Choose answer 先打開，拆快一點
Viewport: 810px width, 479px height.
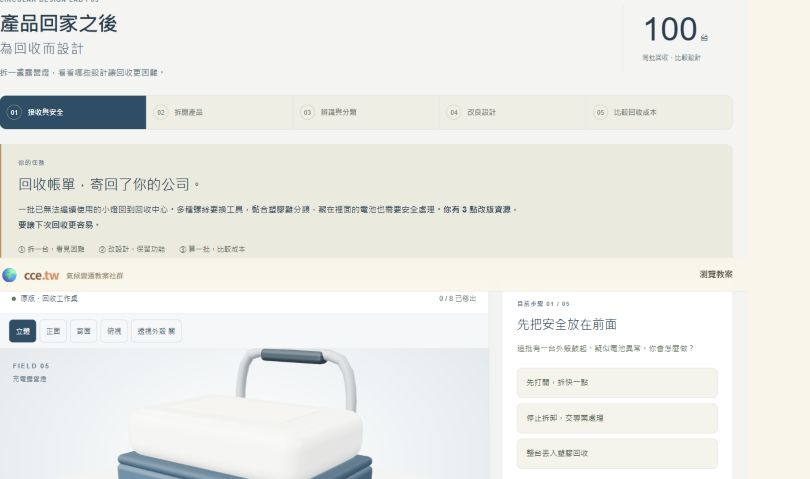617,382
